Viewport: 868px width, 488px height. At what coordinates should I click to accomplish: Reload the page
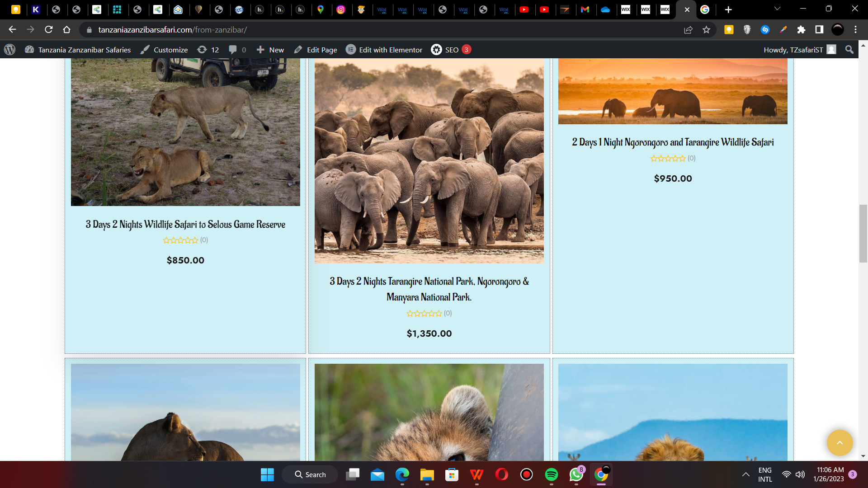(x=49, y=30)
